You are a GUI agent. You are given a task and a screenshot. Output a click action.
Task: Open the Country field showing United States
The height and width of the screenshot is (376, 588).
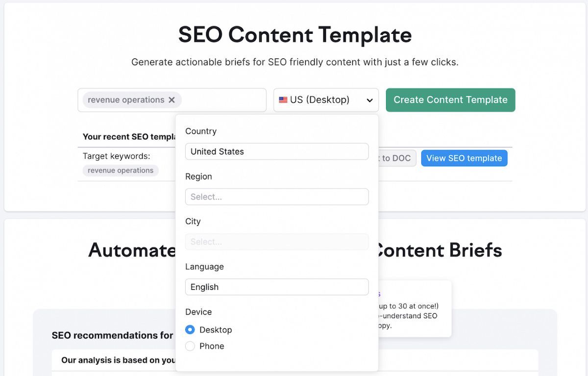(277, 151)
